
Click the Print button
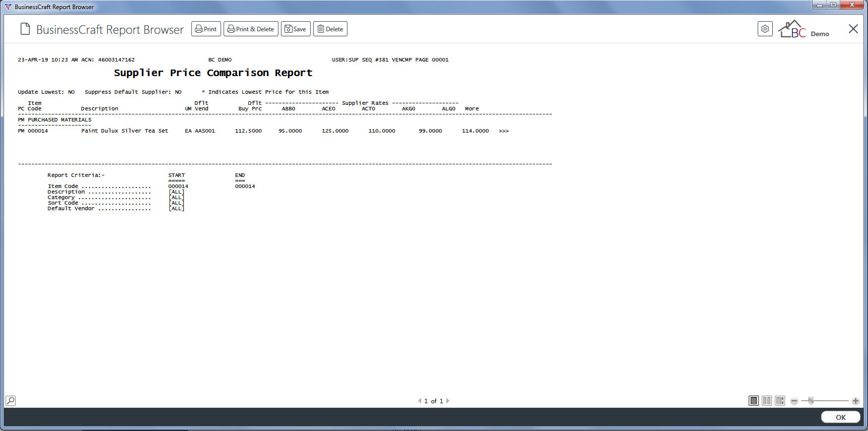click(x=206, y=29)
